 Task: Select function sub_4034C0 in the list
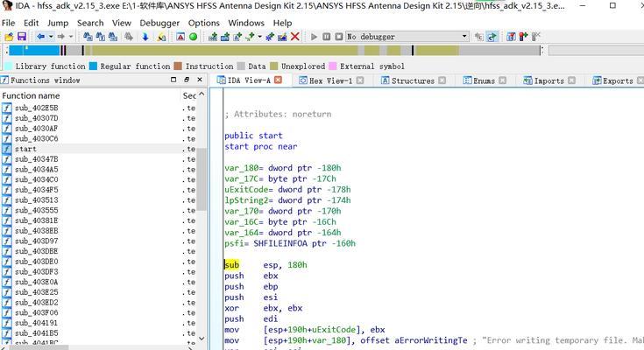pos(98,179)
